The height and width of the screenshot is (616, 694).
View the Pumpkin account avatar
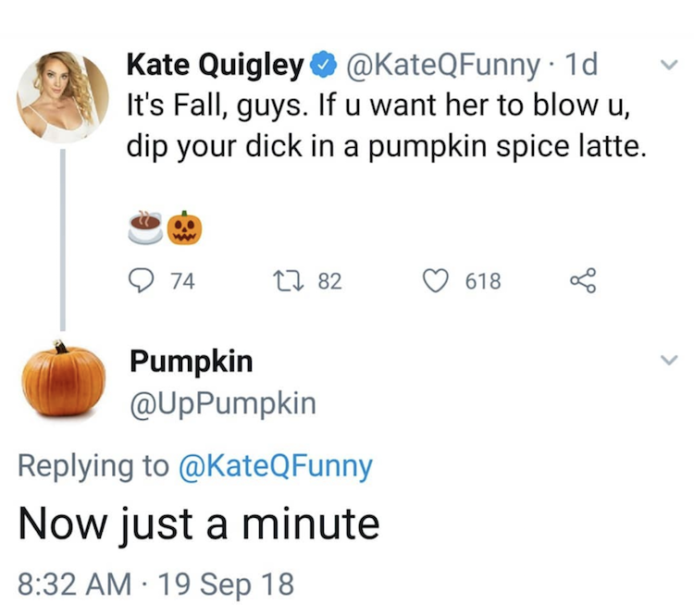pos(64,379)
